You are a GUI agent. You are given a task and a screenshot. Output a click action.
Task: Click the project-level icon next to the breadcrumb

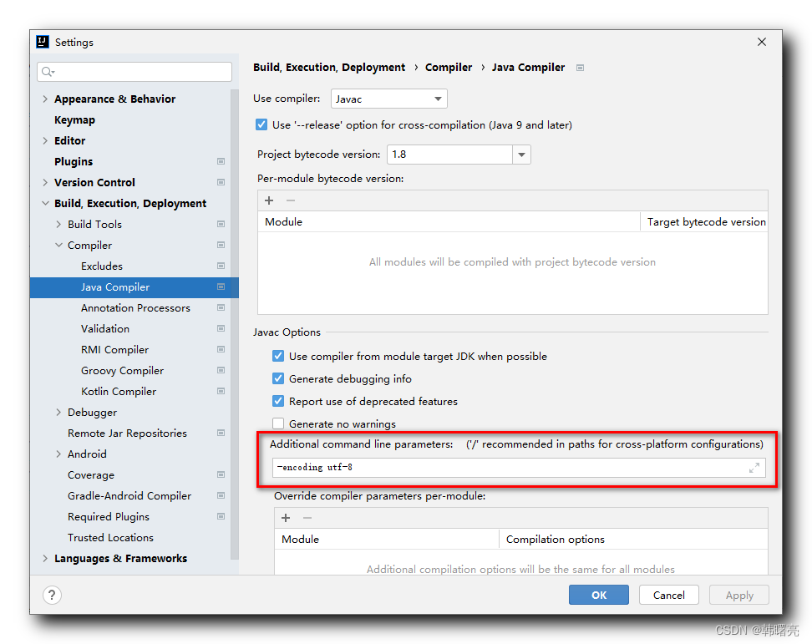tap(580, 68)
